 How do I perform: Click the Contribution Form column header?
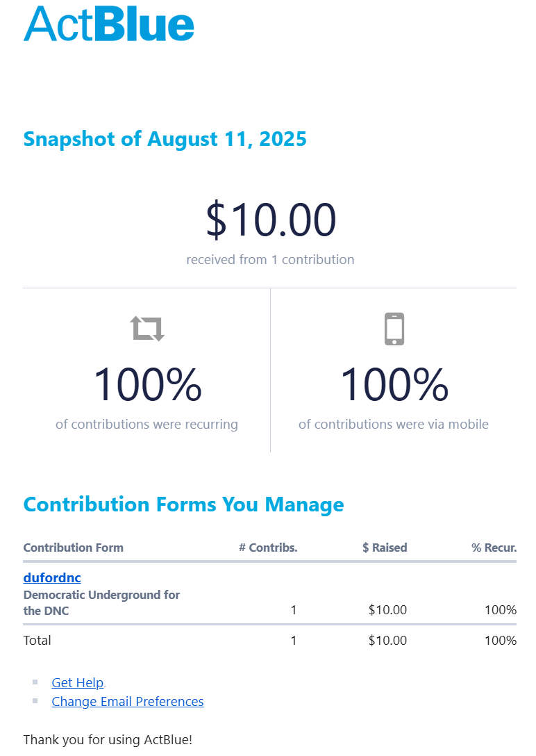(73, 548)
